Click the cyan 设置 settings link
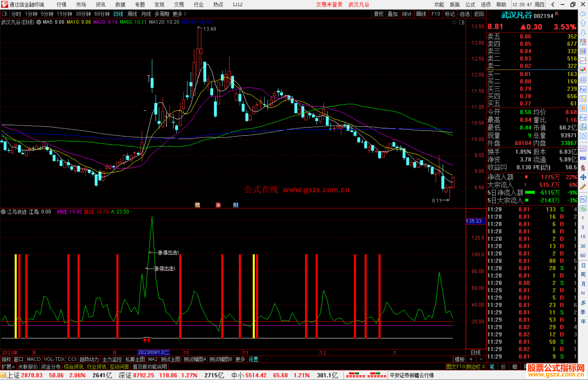This screenshot has width=588, height=380. [253, 359]
